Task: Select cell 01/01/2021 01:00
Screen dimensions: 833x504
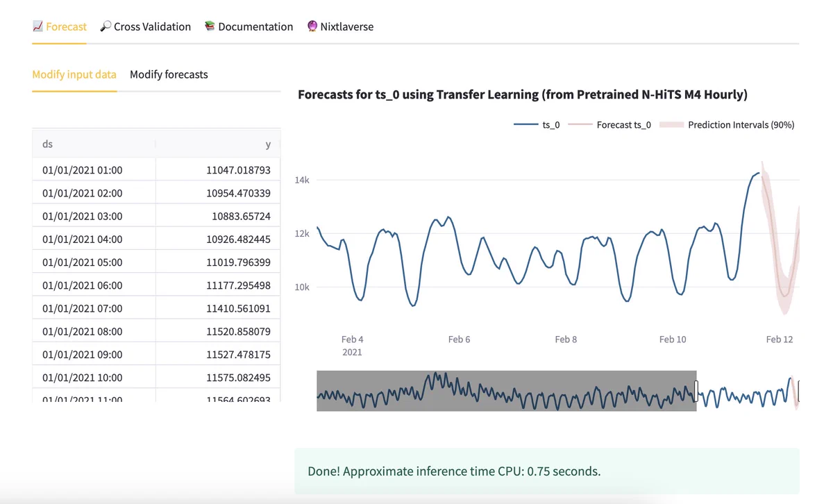Action: (94, 169)
